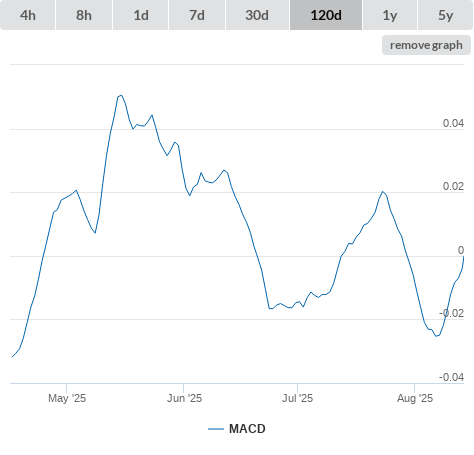Image resolution: width=474 pixels, height=455 pixels.
Task: Click the blue MACD legend line swatch
Action: pyautogui.click(x=216, y=429)
